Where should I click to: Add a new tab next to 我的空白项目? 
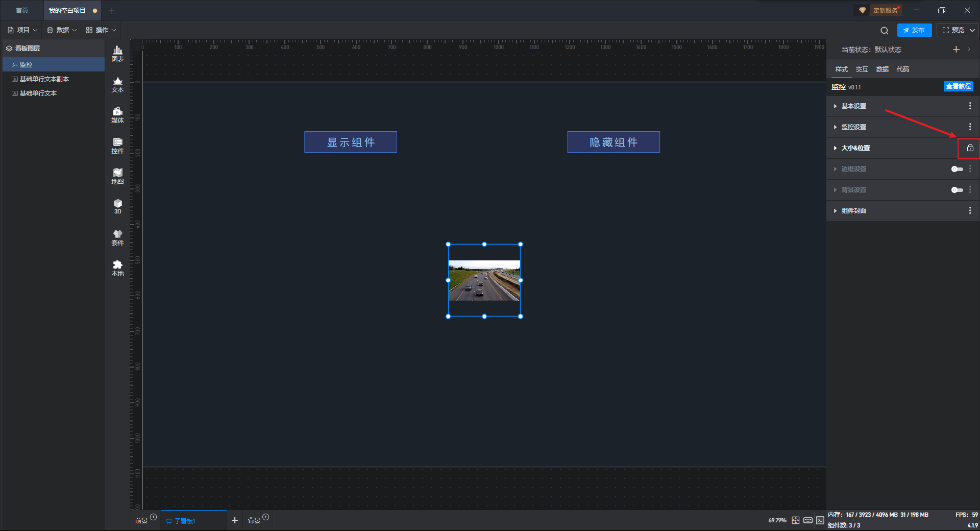click(112, 10)
